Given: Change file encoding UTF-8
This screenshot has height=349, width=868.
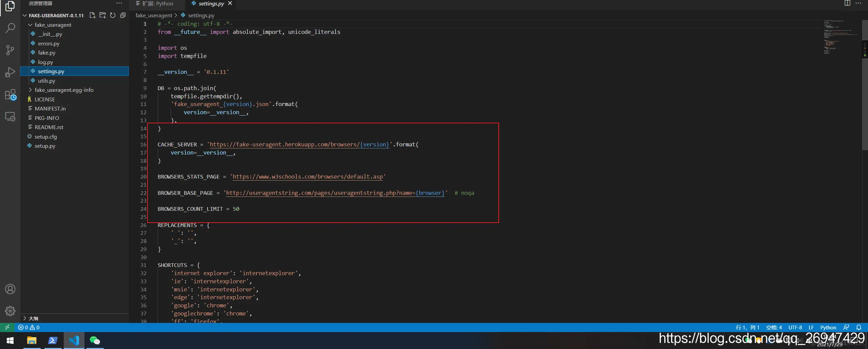Looking at the screenshot, I should [795, 327].
